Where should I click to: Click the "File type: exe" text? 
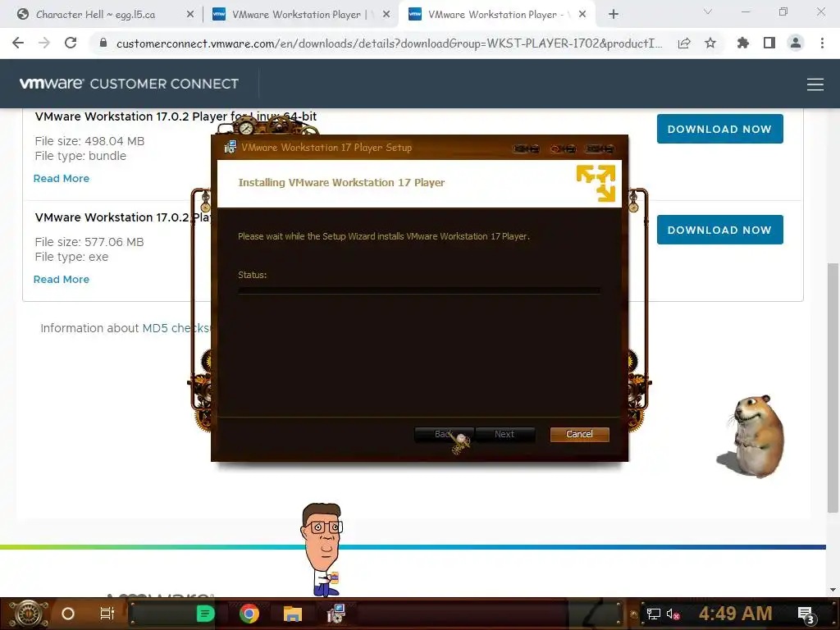click(71, 257)
